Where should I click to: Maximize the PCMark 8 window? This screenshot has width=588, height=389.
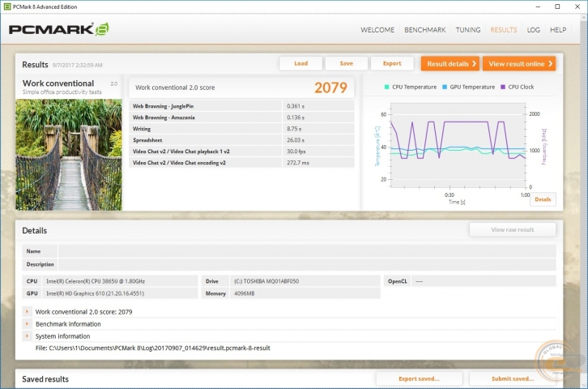pyautogui.click(x=557, y=6)
